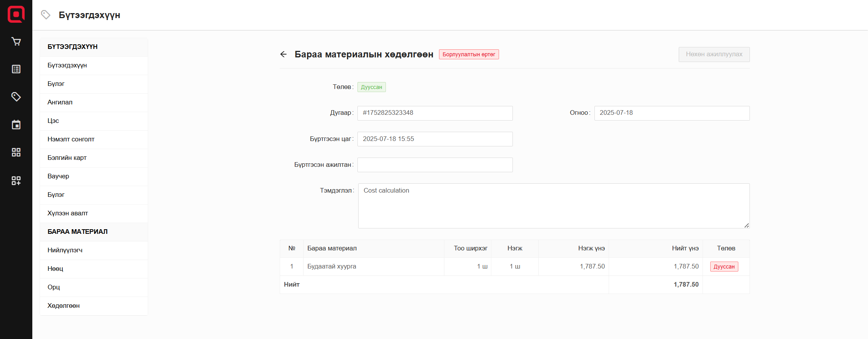This screenshot has width=868, height=339.
Task: Click the Огноо date field
Action: click(671, 113)
